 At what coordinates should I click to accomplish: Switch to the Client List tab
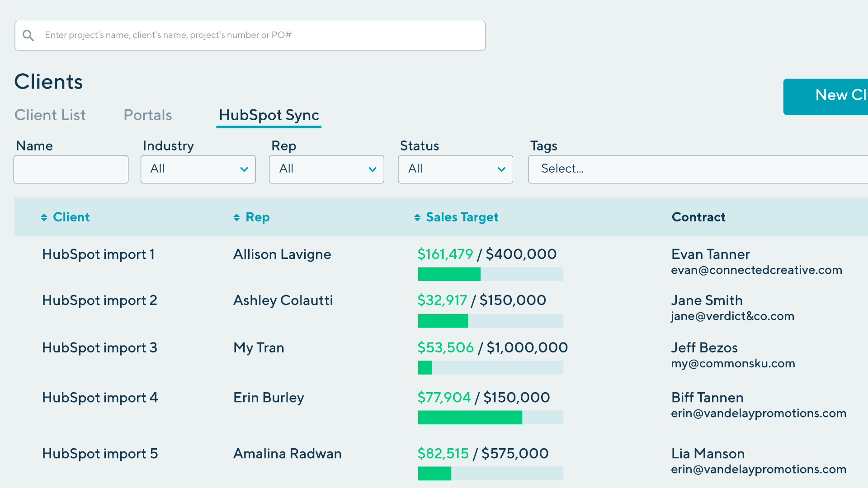click(x=50, y=115)
